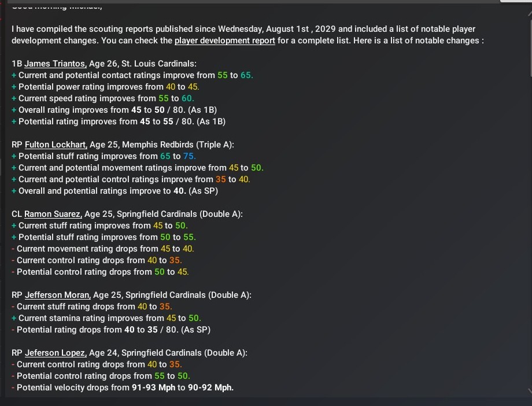Click Moran's potential rating drop line
Image resolution: width=532 pixels, height=406 pixels.
113,330
